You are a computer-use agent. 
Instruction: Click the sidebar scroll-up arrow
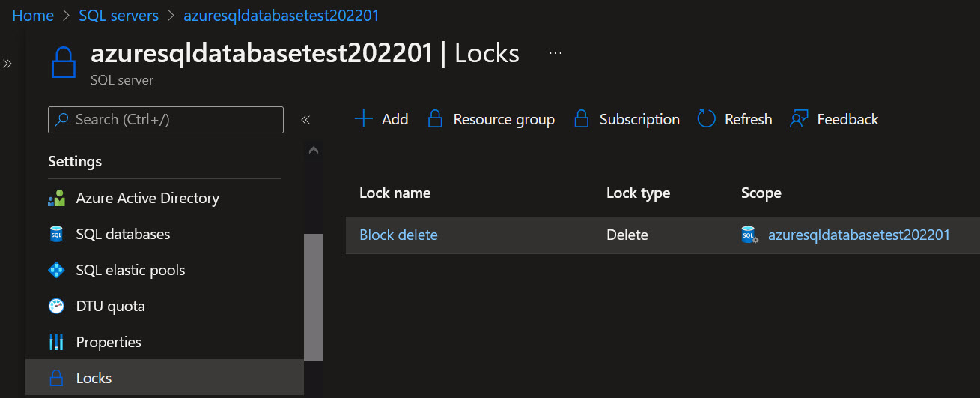314,150
